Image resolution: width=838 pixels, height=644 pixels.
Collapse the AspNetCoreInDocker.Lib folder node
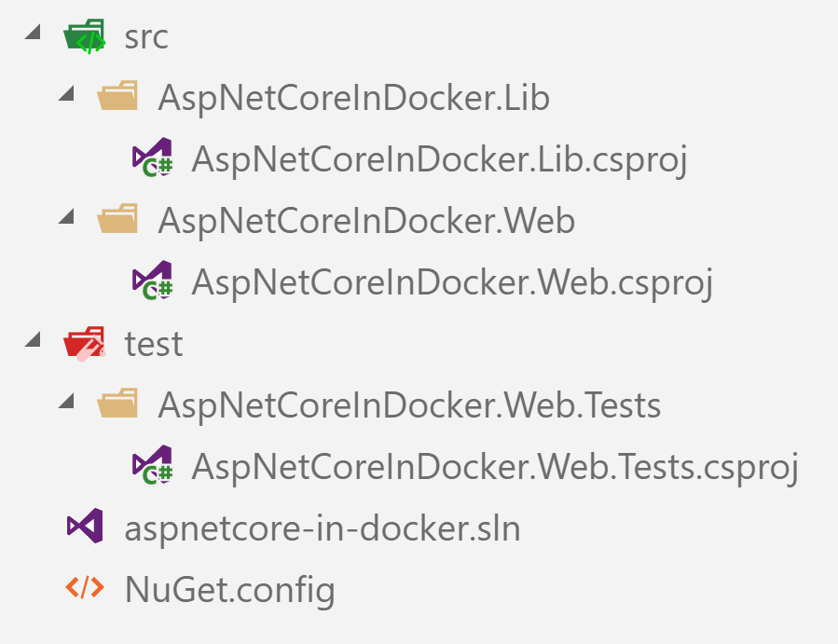[x=66, y=93]
